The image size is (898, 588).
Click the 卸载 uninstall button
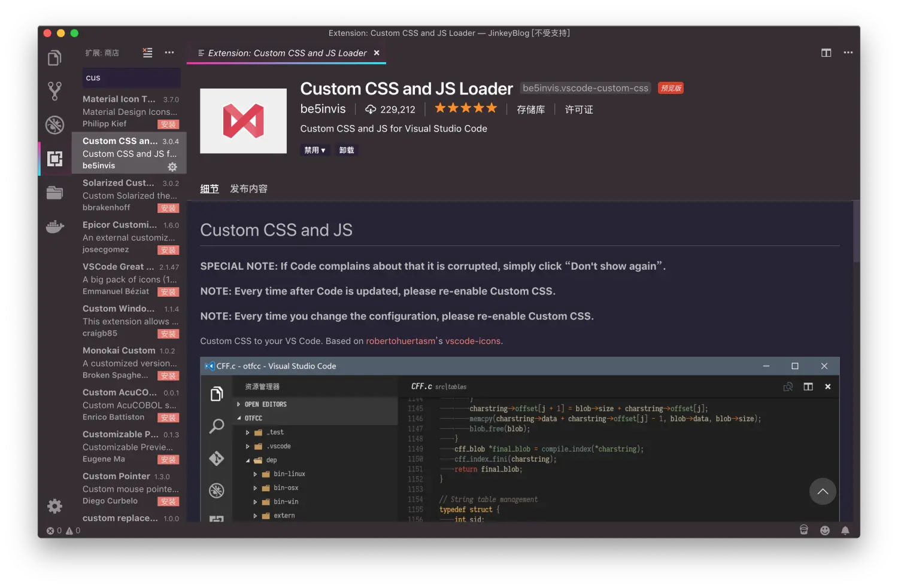coord(346,150)
